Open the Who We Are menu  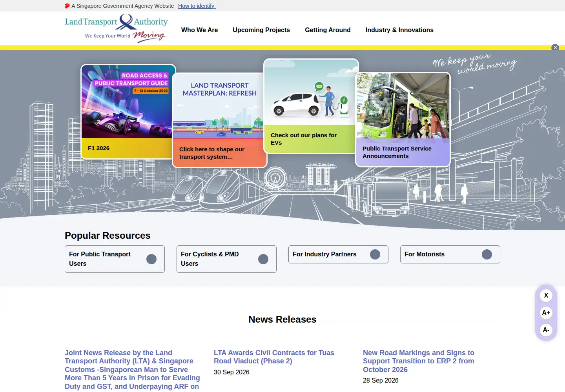tap(199, 30)
